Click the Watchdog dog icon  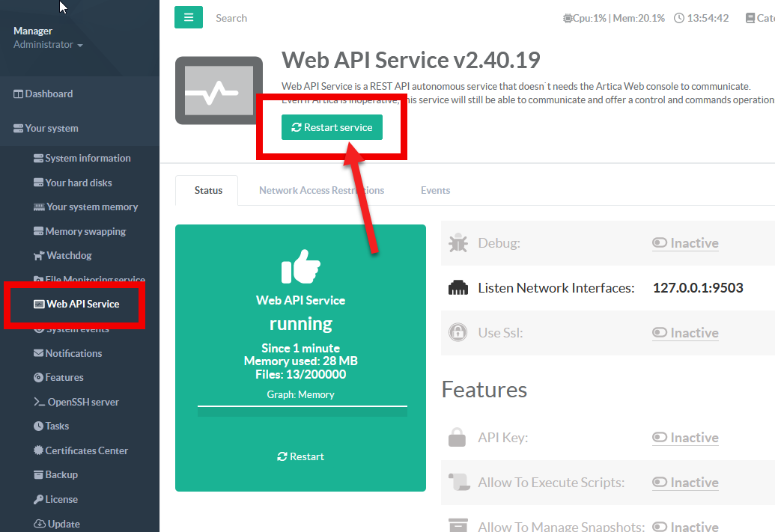tap(40, 256)
